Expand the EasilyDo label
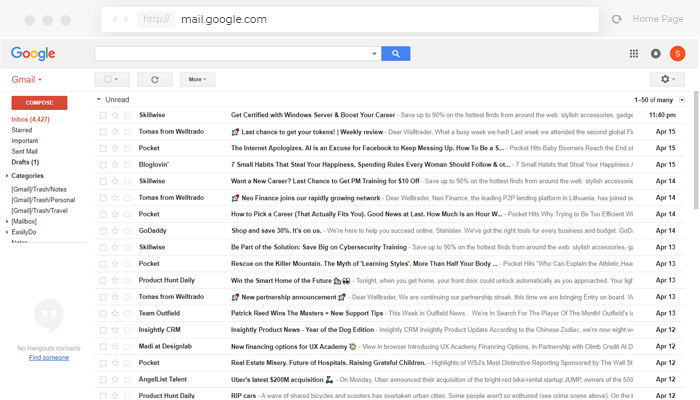Viewport: 700px width, 400px height. point(7,232)
